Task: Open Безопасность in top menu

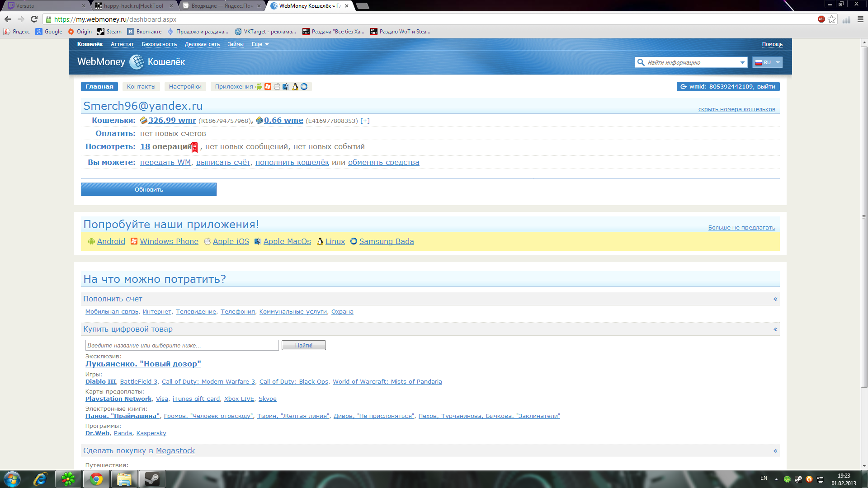Action: (x=159, y=44)
